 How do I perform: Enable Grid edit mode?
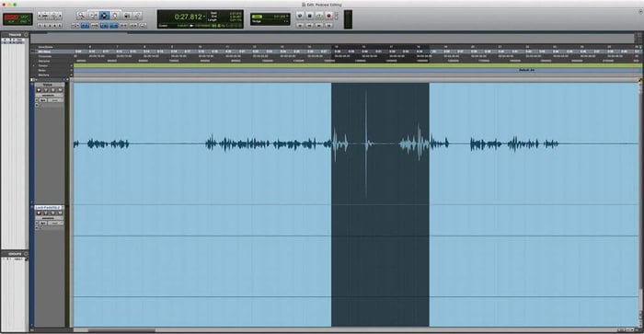[24, 21]
